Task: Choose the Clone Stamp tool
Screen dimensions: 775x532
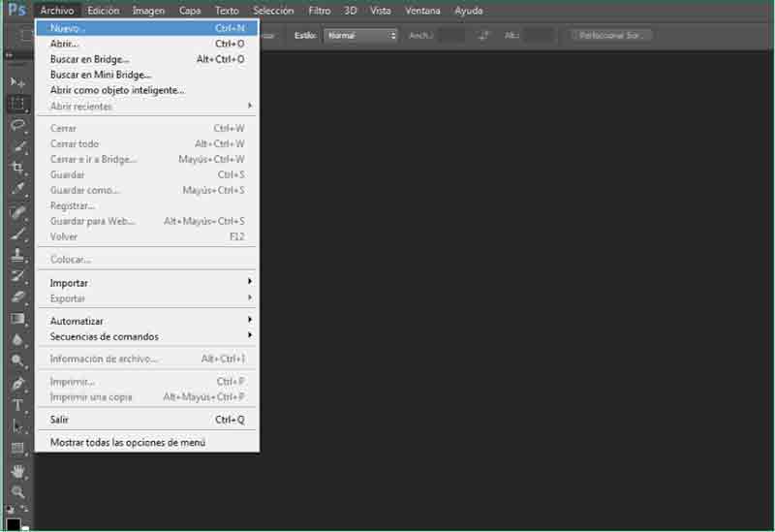Action: 17,256
